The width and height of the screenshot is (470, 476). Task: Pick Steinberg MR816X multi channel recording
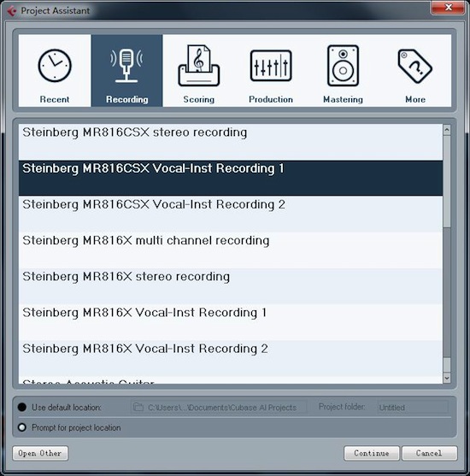[x=231, y=250]
